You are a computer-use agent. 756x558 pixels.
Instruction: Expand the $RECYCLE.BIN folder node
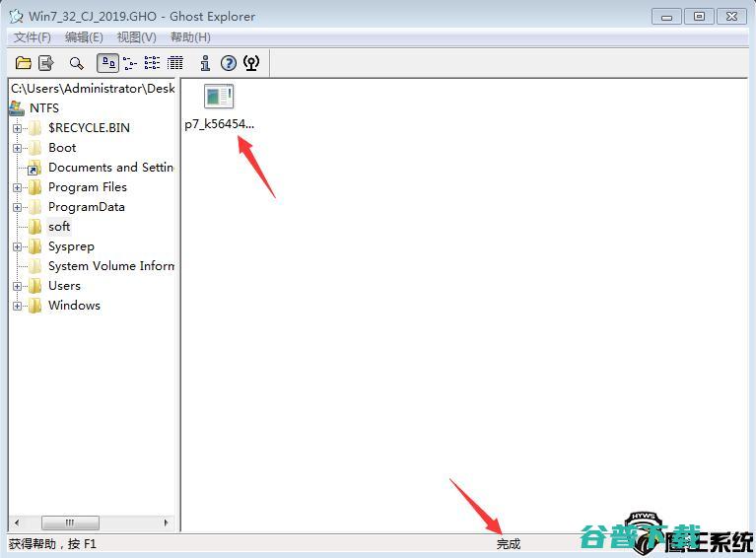click(18, 128)
